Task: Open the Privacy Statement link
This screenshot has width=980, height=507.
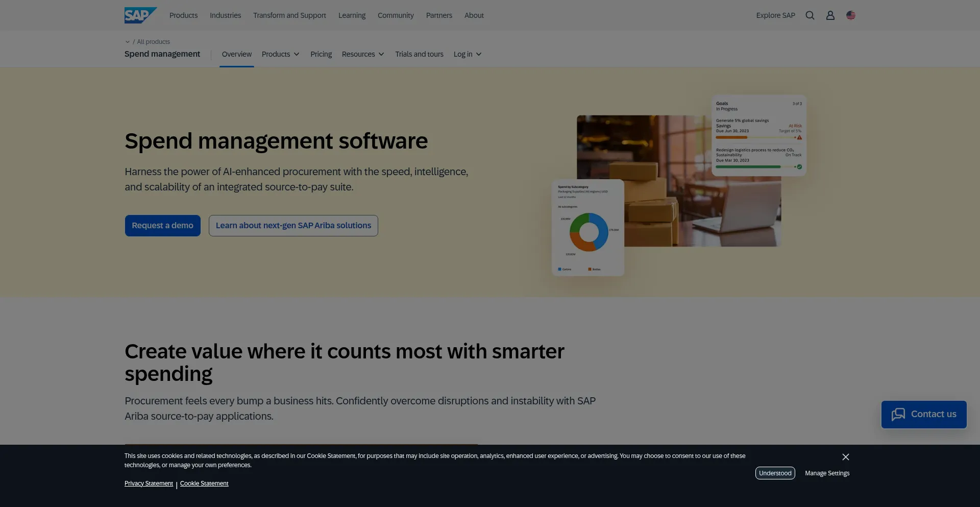Action: (x=149, y=484)
